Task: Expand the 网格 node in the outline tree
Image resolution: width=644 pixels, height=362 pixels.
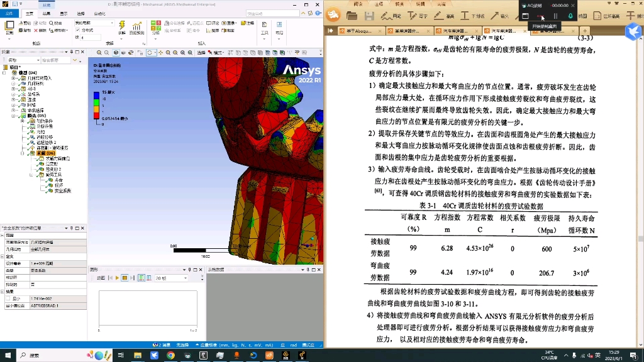Action: pyautogui.click(x=12, y=104)
